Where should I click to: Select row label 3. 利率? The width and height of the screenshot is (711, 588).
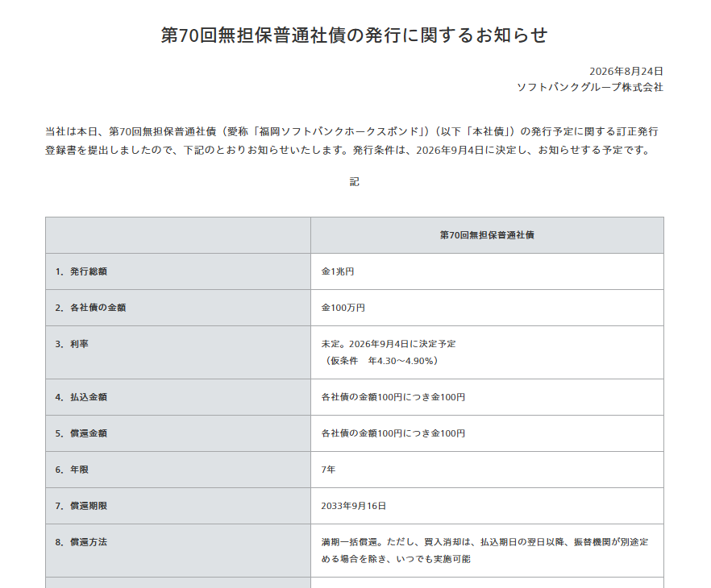(x=72, y=344)
